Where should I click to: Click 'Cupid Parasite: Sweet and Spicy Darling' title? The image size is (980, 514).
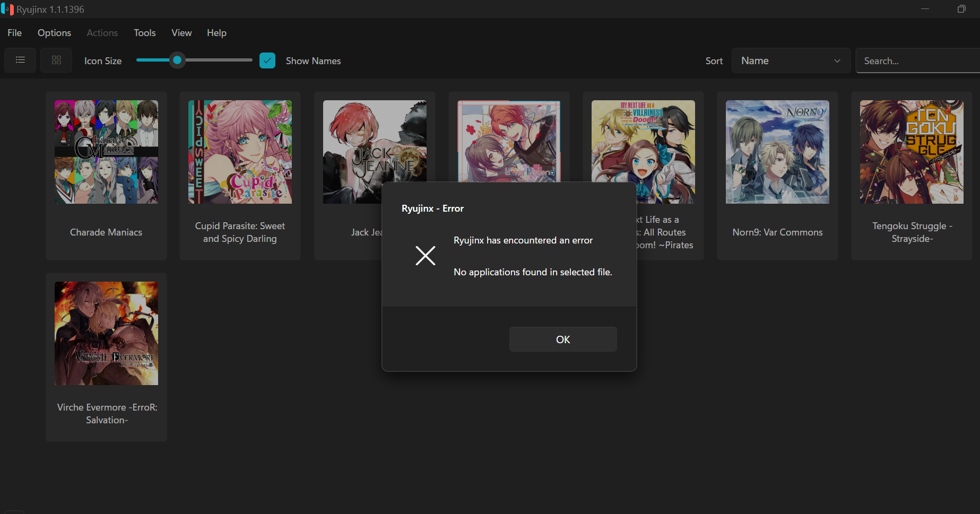pyautogui.click(x=240, y=232)
